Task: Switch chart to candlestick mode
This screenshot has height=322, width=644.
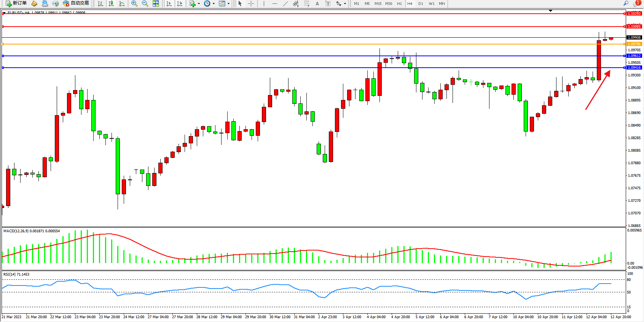Action: click(111, 3)
